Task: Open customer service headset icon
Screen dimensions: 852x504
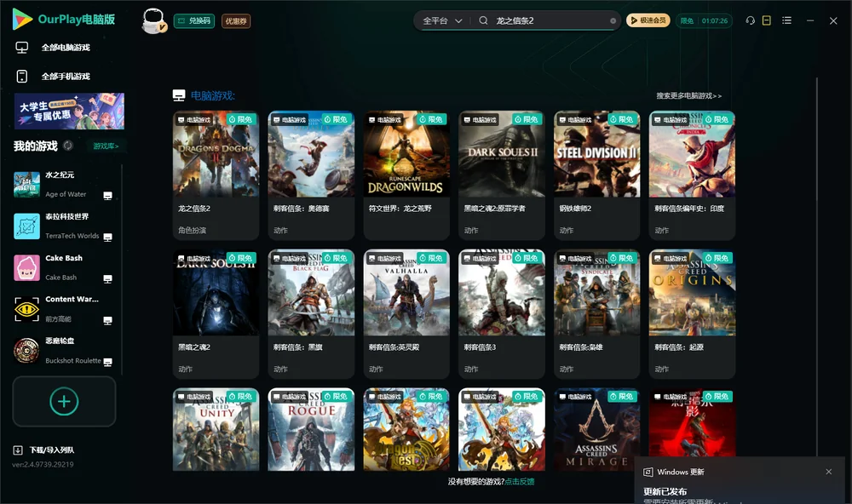Action: 751,20
